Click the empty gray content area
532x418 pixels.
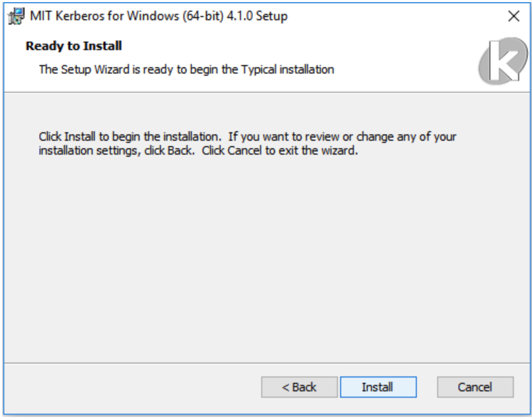click(x=267, y=258)
